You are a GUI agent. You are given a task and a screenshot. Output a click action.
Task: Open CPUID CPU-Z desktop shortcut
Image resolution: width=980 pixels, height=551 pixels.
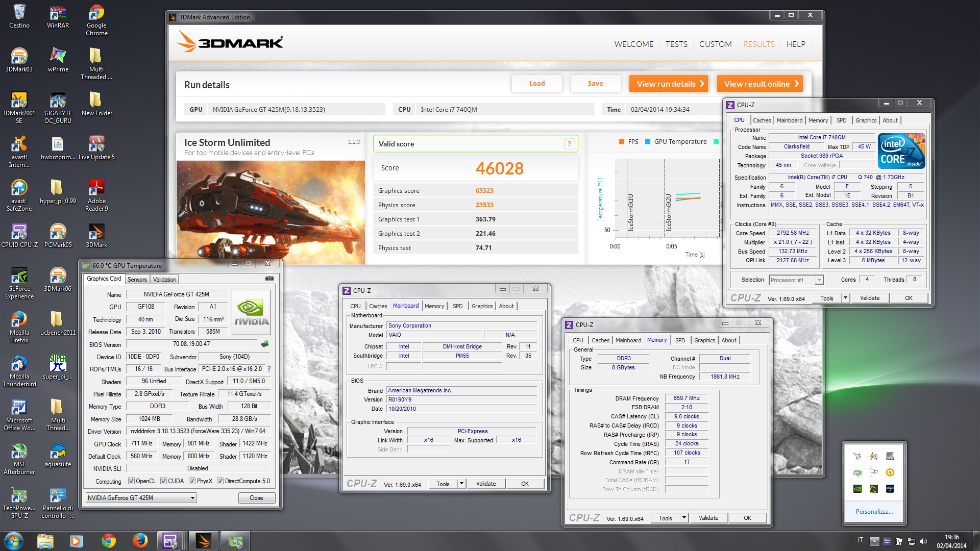click(x=19, y=236)
